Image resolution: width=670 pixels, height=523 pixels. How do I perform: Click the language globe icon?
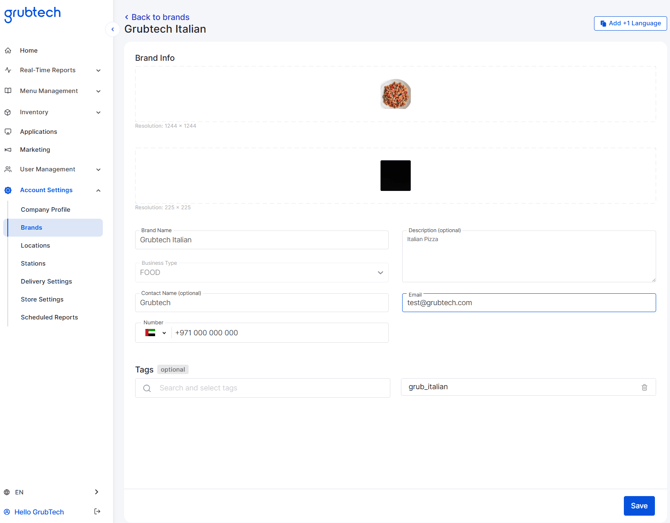[x=7, y=492]
